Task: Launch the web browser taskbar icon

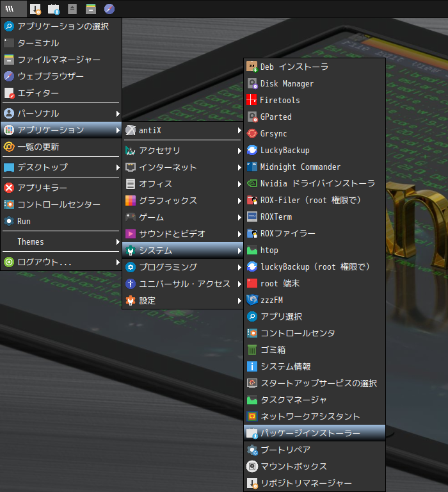Action: click(109, 9)
